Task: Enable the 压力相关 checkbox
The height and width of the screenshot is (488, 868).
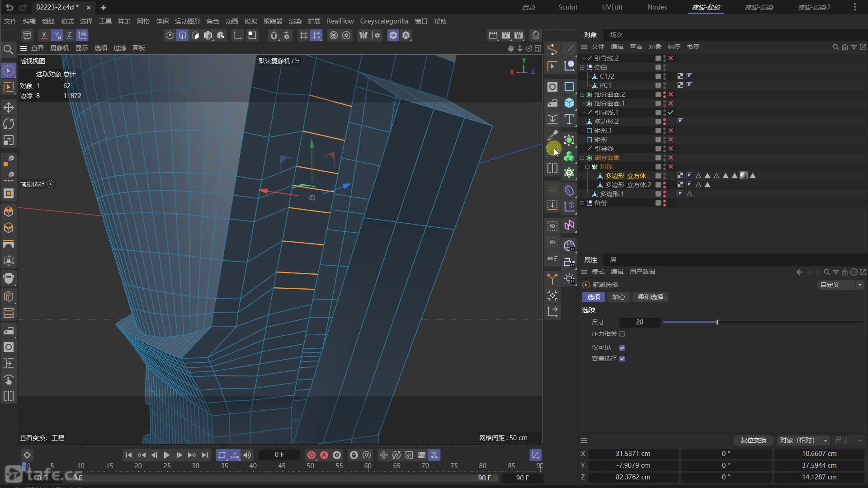Action: click(622, 334)
